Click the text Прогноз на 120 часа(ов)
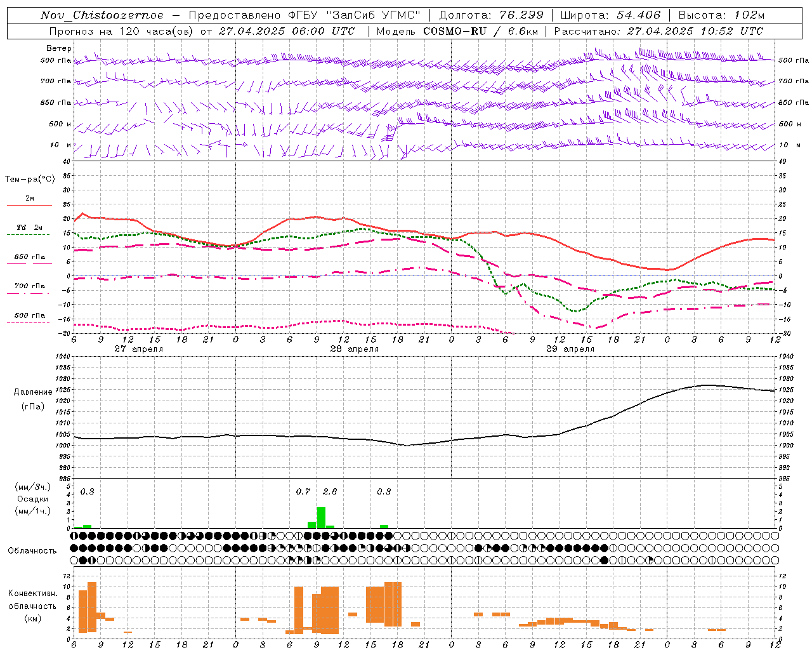Screen dimensions: 812x650 (x=122, y=31)
